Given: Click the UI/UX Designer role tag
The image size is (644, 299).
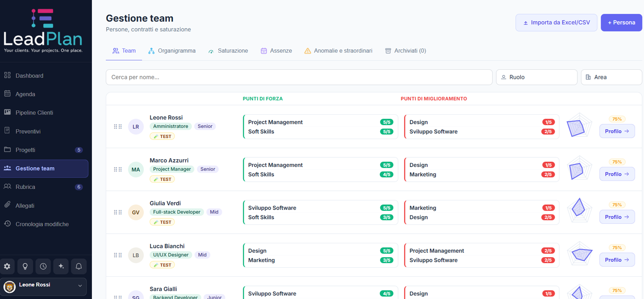Looking at the screenshot, I should [x=171, y=255].
